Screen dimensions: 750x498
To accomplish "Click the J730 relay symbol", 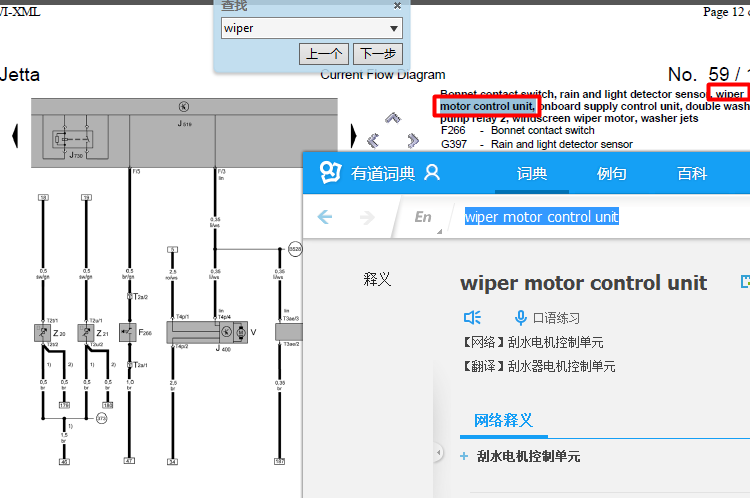I will pyautogui.click(x=73, y=139).
